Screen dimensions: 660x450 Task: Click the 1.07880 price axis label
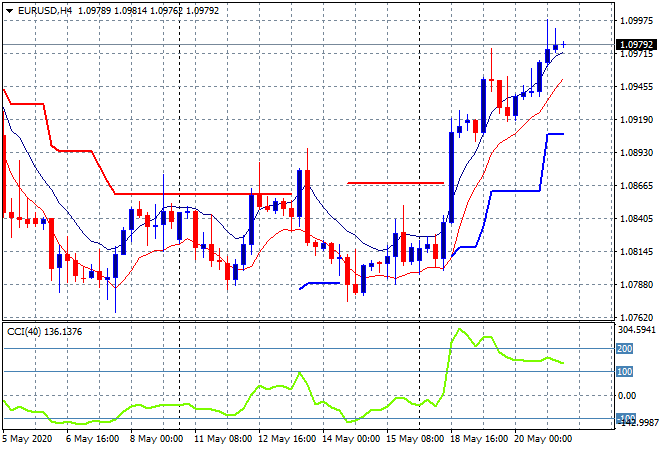(637, 285)
